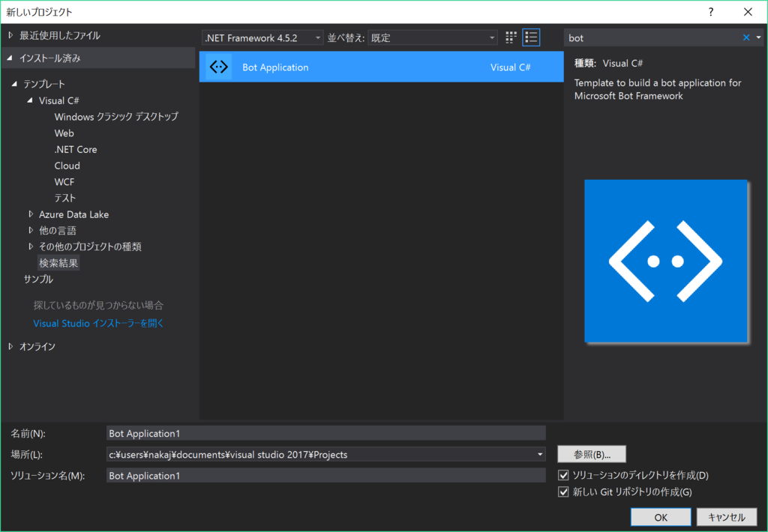
Task: Select the .NET Core category
Action: 76,149
